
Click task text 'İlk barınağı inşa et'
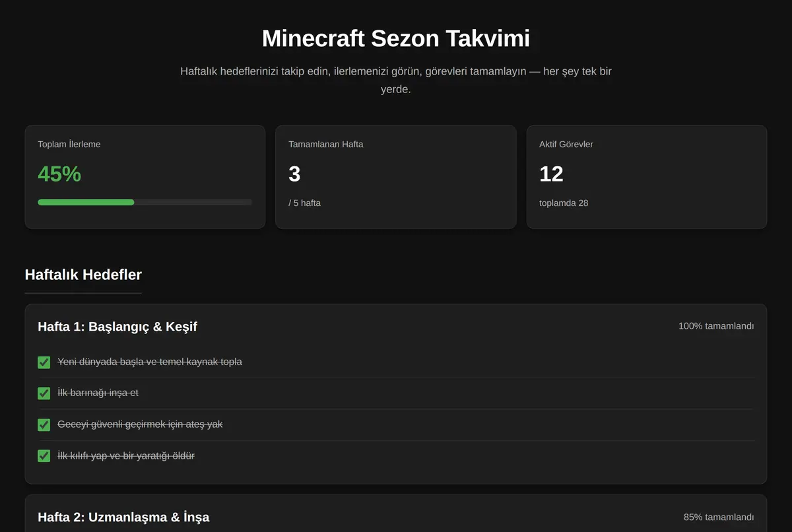coord(98,393)
